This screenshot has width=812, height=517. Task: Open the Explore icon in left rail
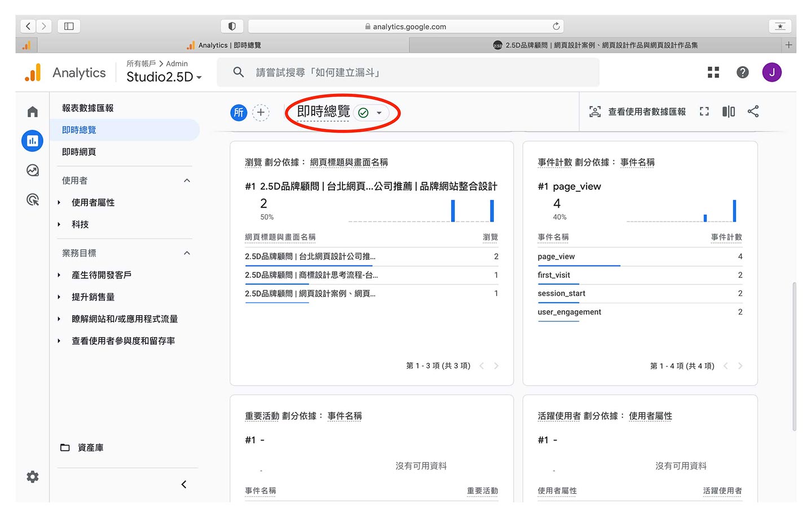pos(33,170)
